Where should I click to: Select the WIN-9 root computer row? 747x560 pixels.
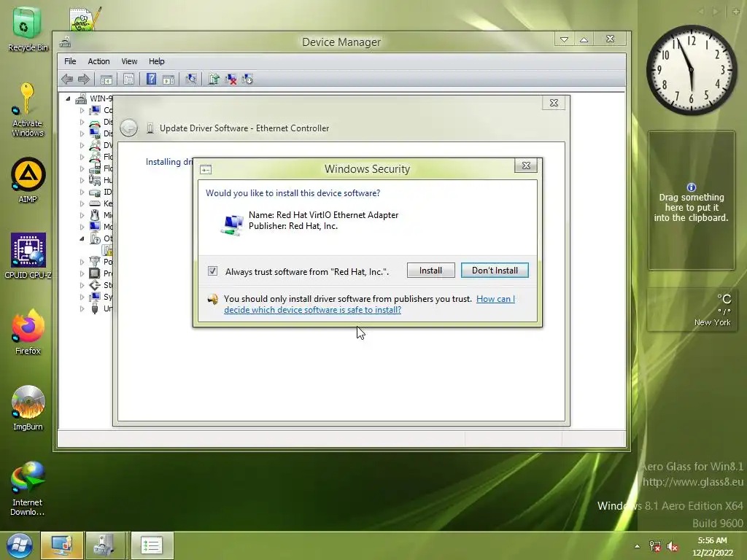[94, 98]
